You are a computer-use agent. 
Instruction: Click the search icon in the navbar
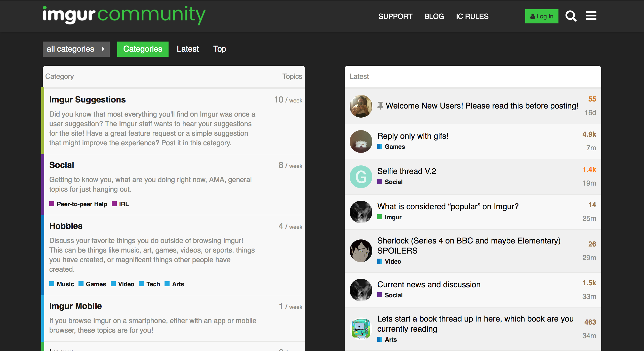(572, 16)
